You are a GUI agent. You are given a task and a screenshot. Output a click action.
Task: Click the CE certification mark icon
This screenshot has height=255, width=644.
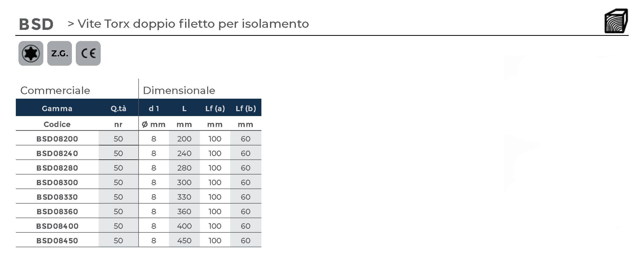[88, 53]
